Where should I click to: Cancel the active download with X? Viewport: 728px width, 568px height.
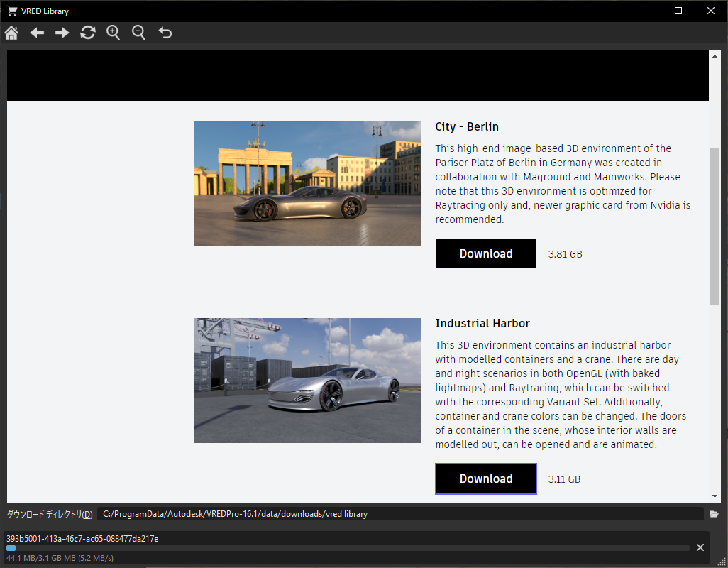coord(700,547)
